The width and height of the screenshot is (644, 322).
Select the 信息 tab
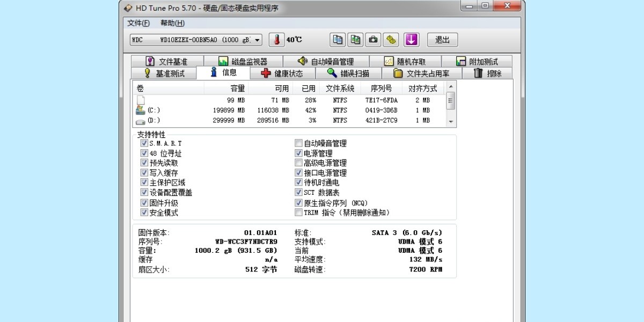click(223, 72)
